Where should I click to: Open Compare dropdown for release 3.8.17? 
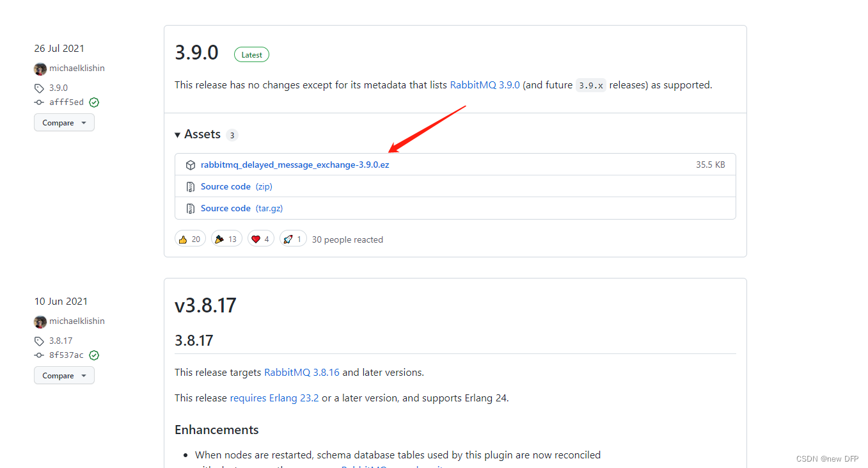click(x=64, y=376)
